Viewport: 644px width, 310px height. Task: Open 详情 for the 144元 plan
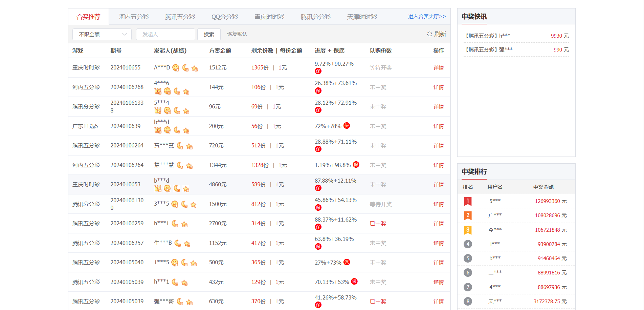click(439, 87)
